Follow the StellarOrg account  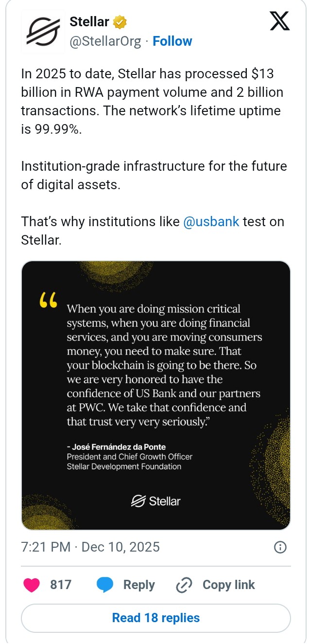tap(172, 41)
